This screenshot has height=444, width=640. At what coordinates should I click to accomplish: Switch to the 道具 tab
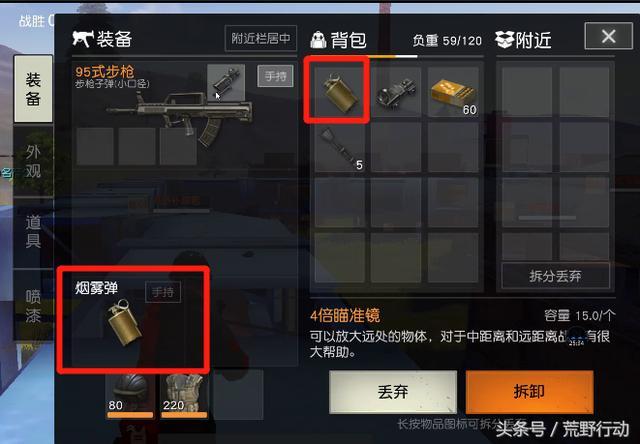pos(33,232)
